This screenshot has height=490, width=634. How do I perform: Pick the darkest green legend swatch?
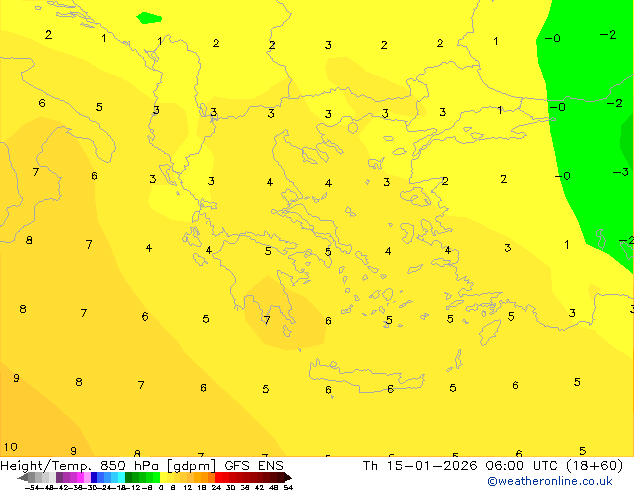click(128, 477)
